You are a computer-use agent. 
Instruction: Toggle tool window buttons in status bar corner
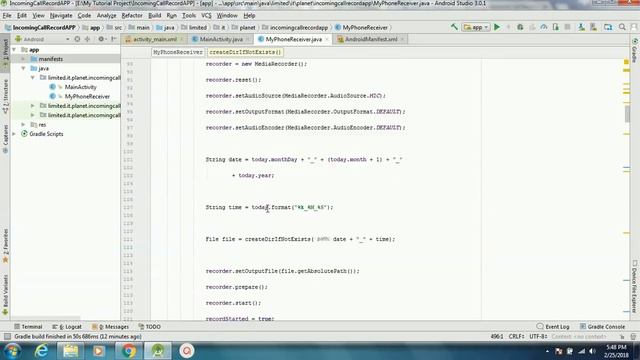click(x=7, y=336)
